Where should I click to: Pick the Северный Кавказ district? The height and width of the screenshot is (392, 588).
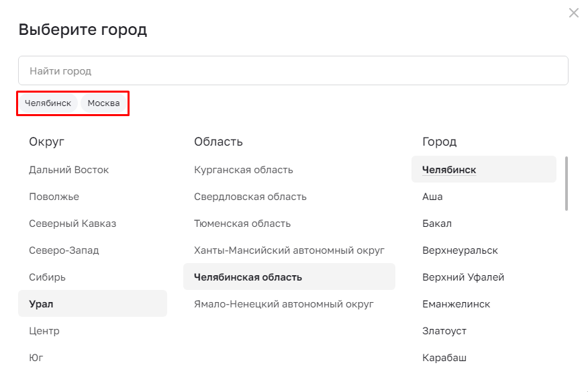click(72, 224)
